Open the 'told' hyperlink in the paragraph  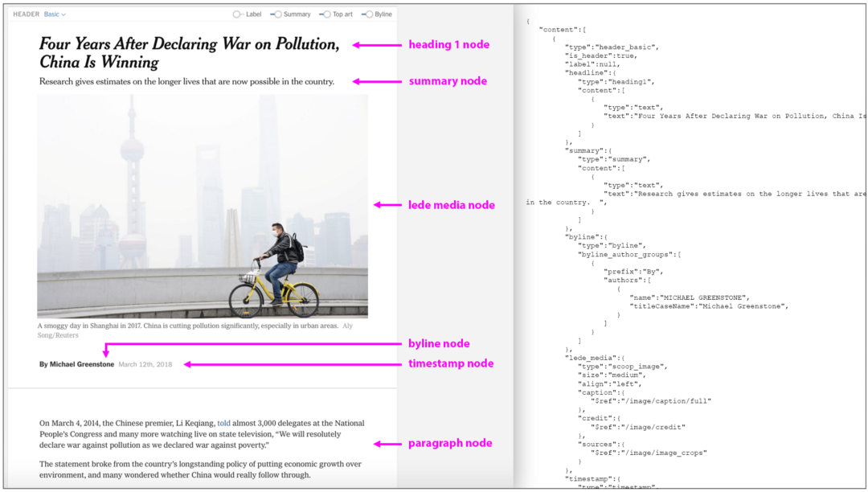click(x=223, y=424)
